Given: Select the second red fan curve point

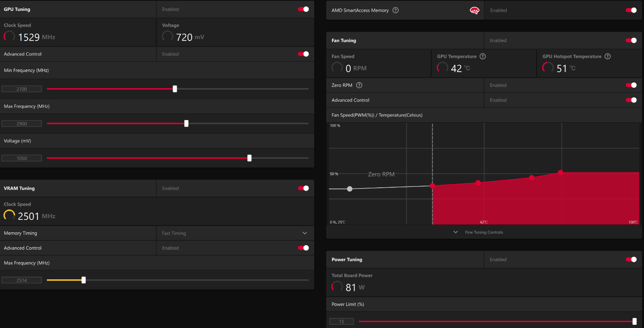Looking at the screenshot, I should (478, 183).
